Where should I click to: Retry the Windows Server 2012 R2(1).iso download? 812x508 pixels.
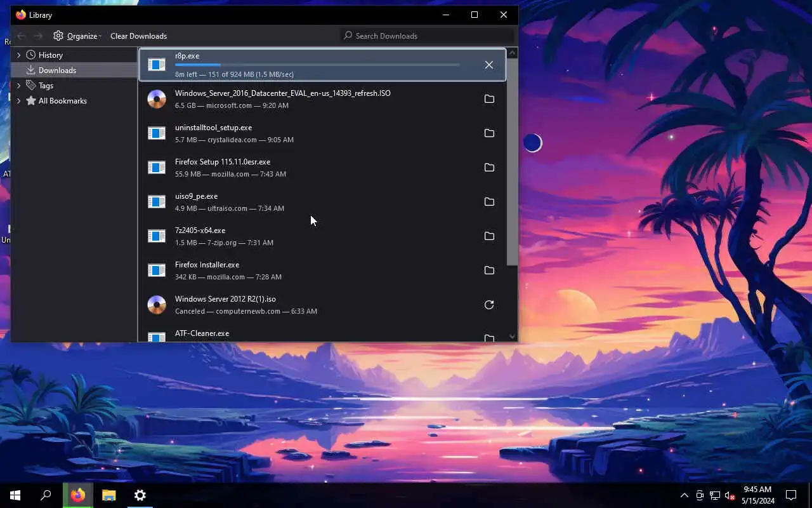click(x=489, y=305)
